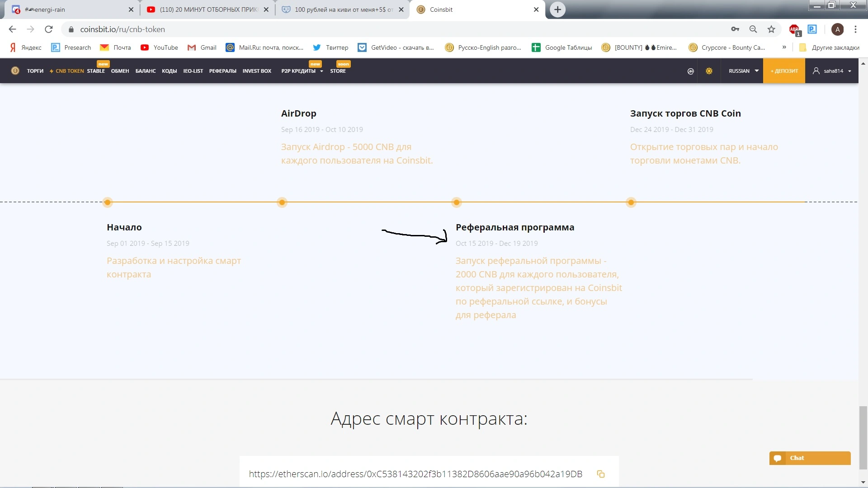Copy the smart contract address
The height and width of the screenshot is (488, 868).
[601, 474]
